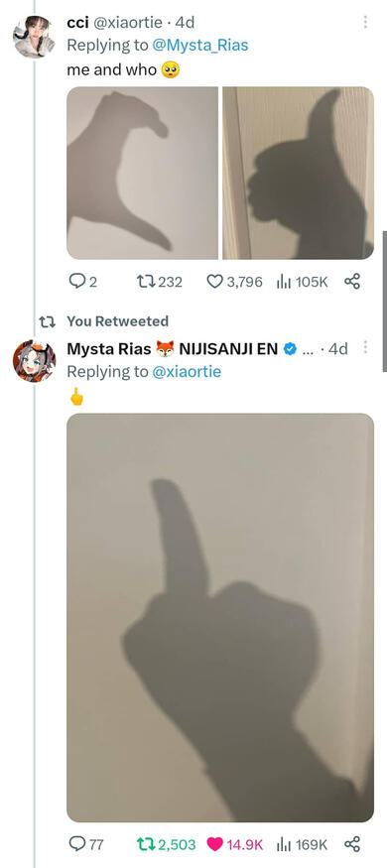Screen dimensions: 387x868
Task: Open the middle finger shadow photo
Action: click(220, 618)
